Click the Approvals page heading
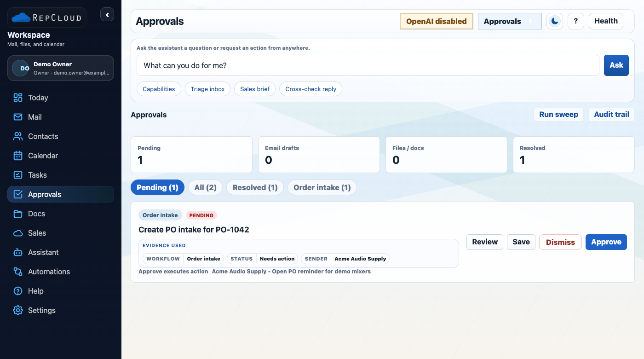Image resolution: width=644 pixels, height=359 pixels. pos(160,21)
